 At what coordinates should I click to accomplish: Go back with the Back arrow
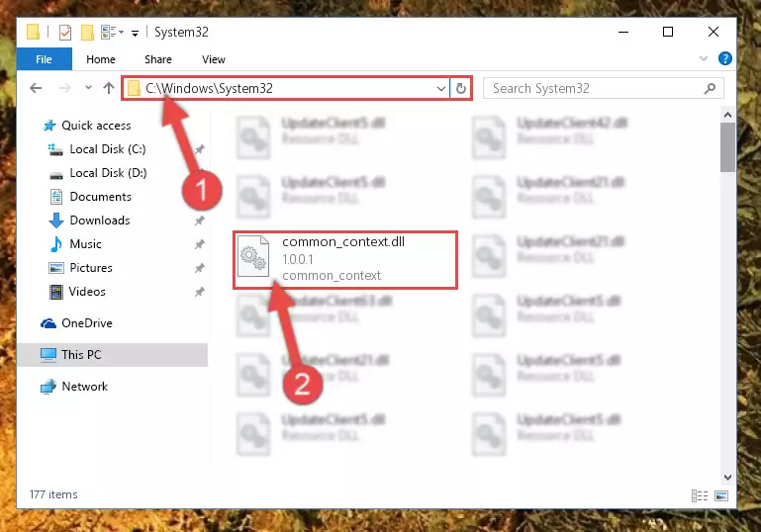click(x=36, y=88)
